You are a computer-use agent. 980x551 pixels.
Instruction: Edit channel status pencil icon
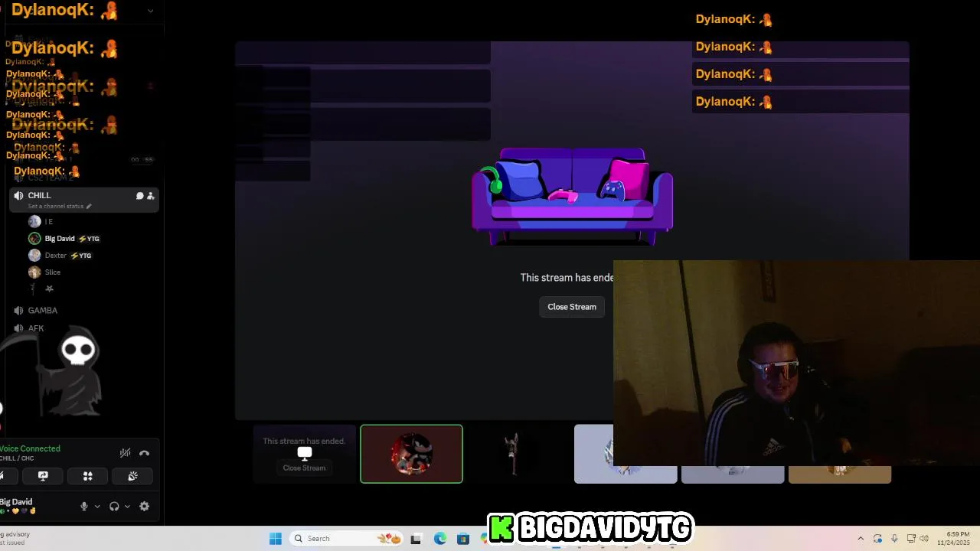click(89, 206)
